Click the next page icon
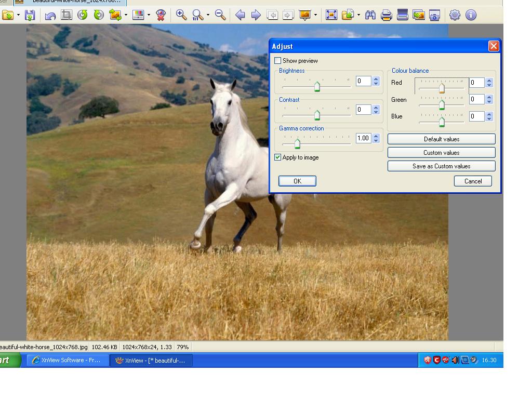This screenshot has width=532, height=399. (288, 15)
